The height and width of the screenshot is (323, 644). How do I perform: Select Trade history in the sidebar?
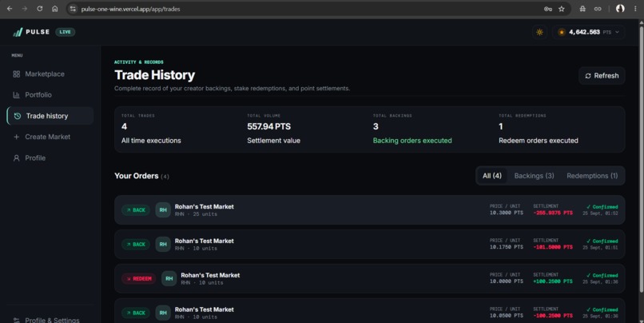point(50,116)
